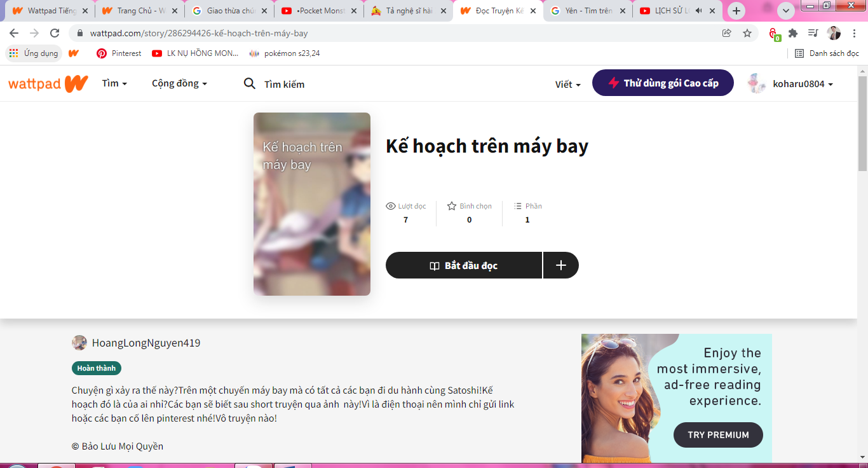This screenshot has width=868, height=468.
Task: Open Chrome three-dot menu
Action: tap(855, 33)
